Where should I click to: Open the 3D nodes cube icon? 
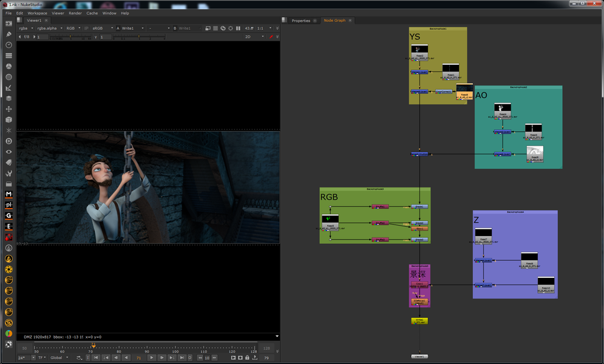[x=8, y=120]
